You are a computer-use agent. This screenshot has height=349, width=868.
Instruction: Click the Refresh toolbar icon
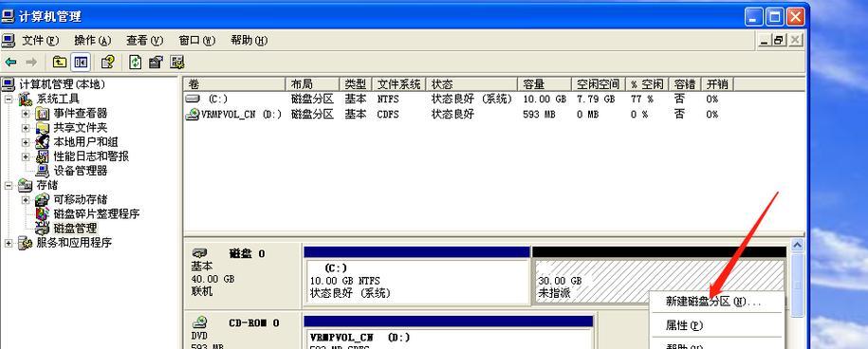click(135, 62)
